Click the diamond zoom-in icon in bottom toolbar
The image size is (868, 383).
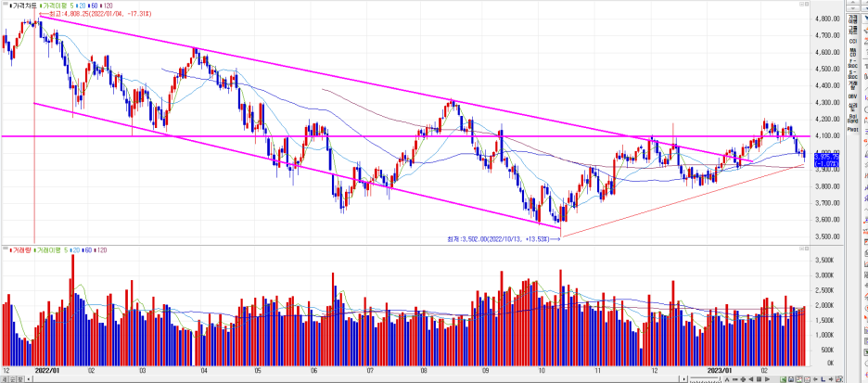coord(743,379)
